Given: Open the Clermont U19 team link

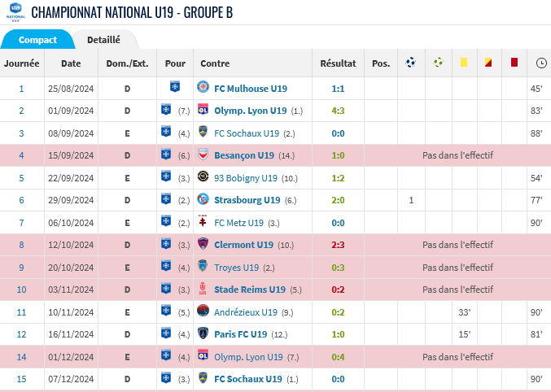Looking at the screenshot, I should (x=243, y=245).
